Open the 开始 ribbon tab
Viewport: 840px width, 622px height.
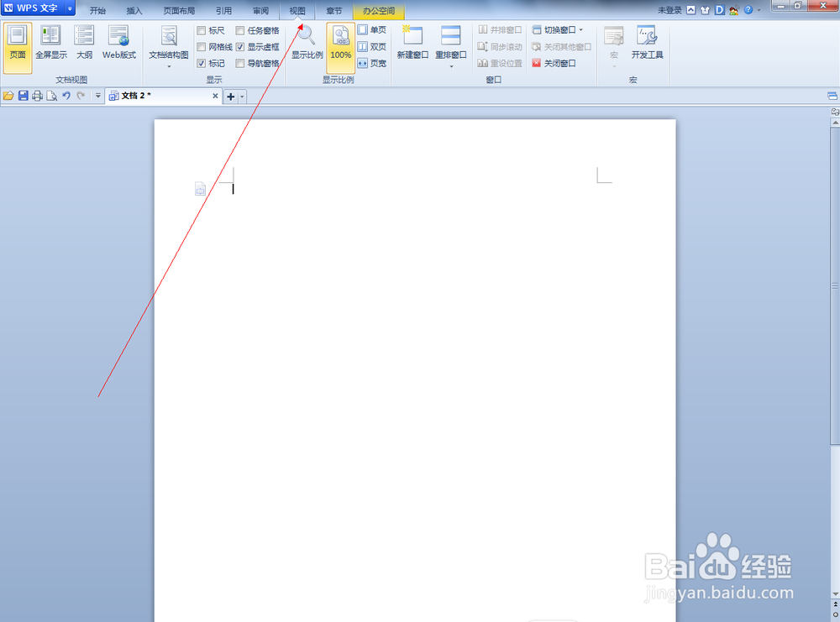[97, 11]
